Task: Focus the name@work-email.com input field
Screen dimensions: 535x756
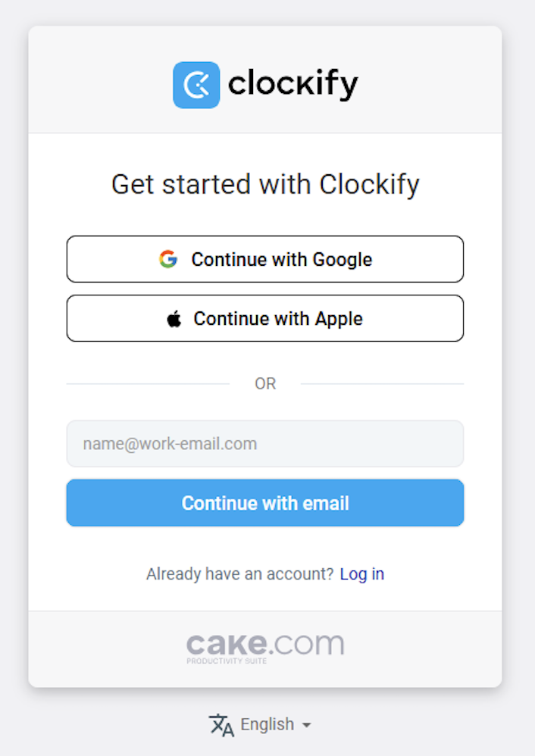Action: [x=264, y=444]
